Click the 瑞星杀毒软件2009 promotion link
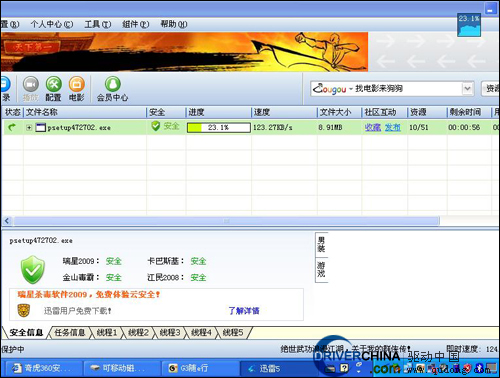This screenshot has width=500, height=378. (89, 295)
